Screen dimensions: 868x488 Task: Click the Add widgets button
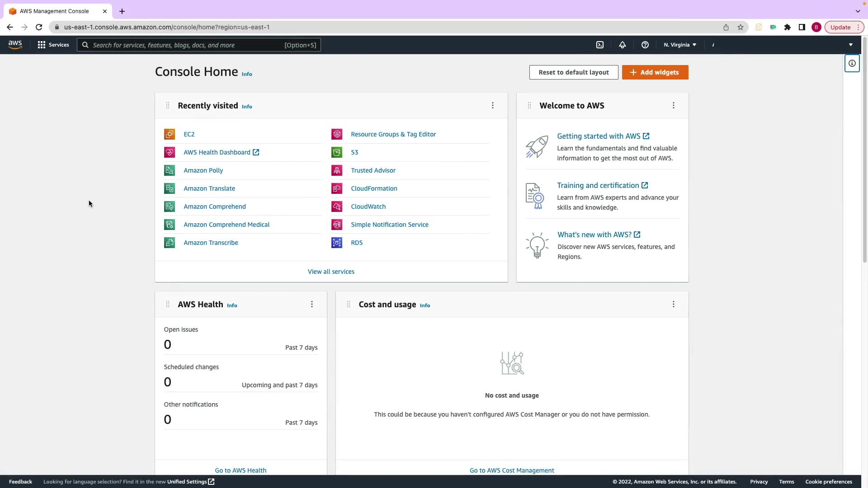pyautogui.click(x=655, y=72)
